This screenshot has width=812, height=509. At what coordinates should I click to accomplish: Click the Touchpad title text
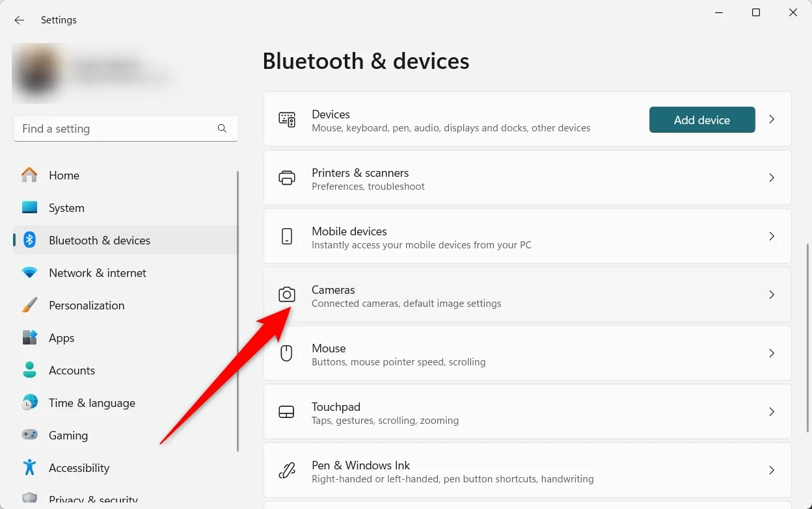336,407
